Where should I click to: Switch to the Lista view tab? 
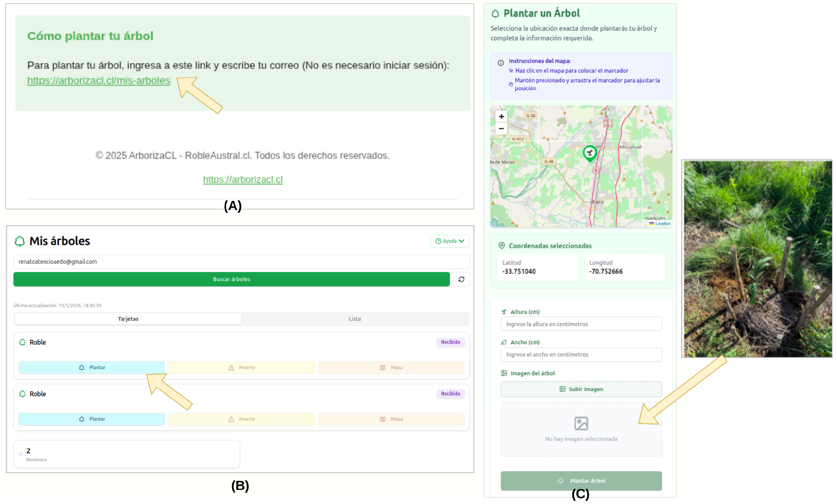pyautogui.click(x=354, y=319)
